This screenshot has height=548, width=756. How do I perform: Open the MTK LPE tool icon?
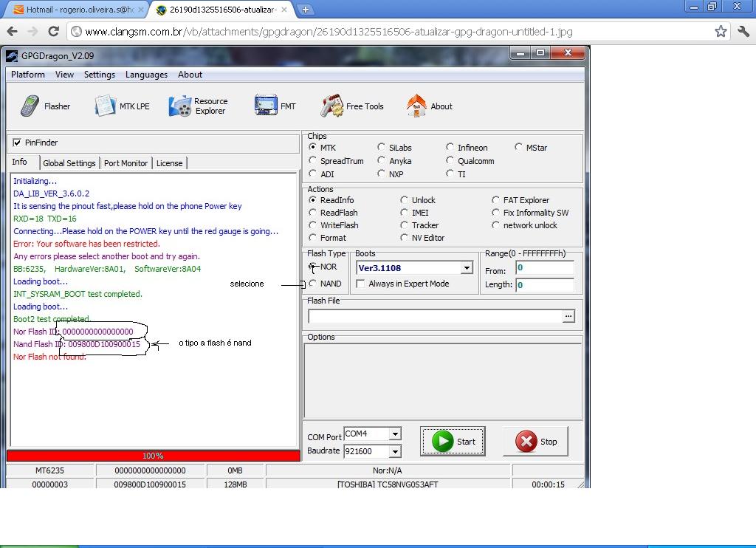[105, 106]
